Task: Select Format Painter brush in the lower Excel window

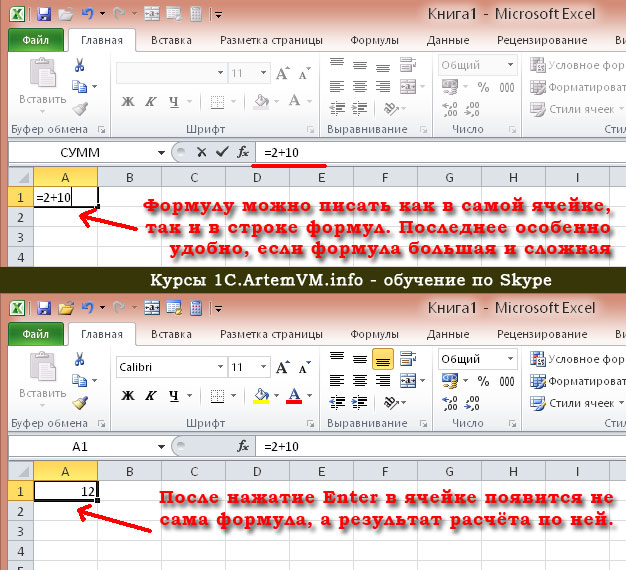Action: point(80,402)
